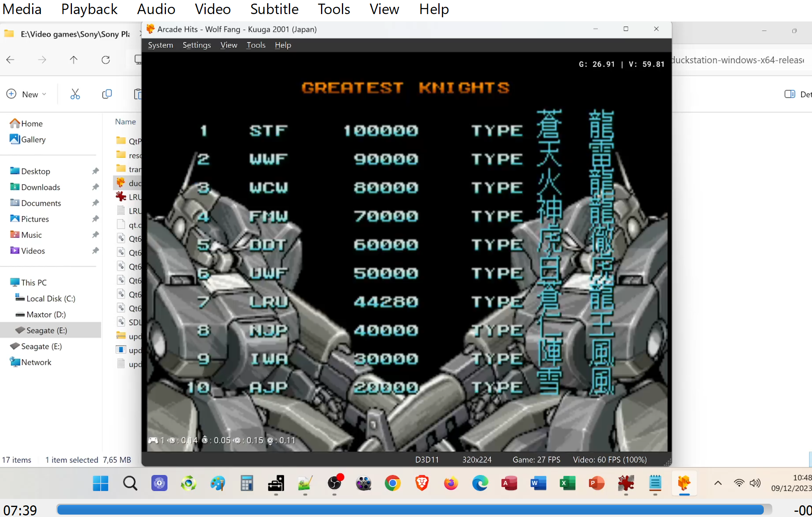Select Downloads in the Explorer sidebar
Image resolution: width=812 pixels, height=517 pixels.
click(x=40, y=187)
